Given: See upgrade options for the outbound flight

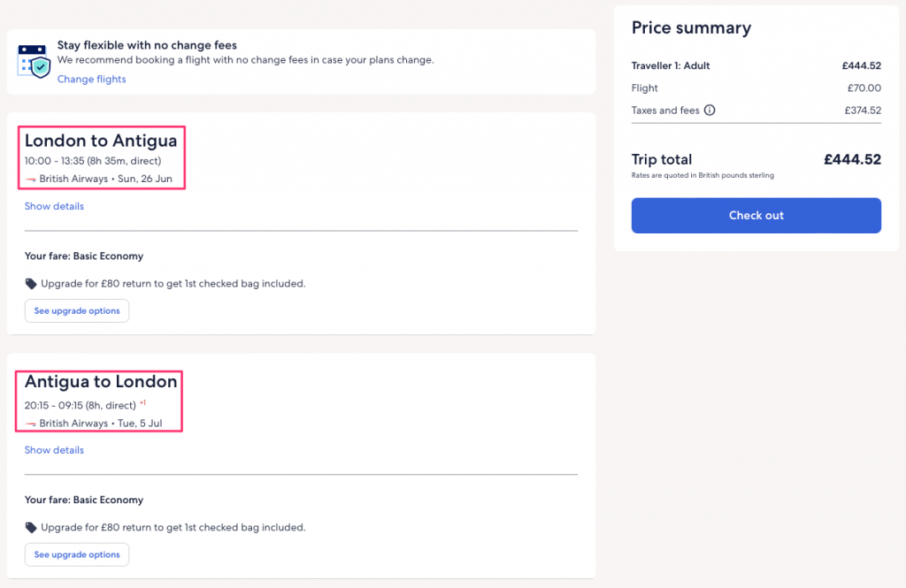Looking at the screenshot, I should point(77,311).
